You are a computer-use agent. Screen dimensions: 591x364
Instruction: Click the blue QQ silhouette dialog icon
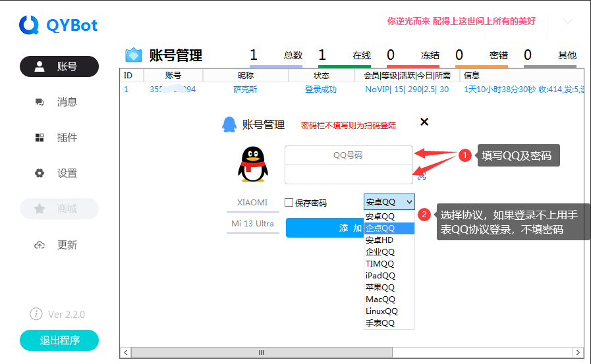click(x=229, y=124)
